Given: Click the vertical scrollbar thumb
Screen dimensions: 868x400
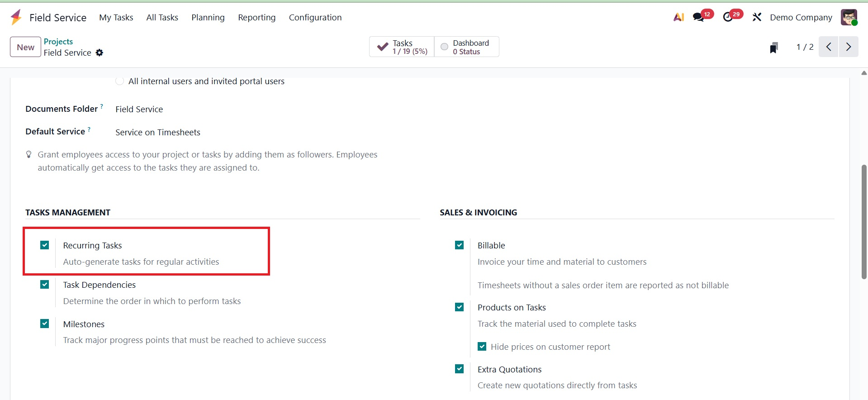Looking at the screenshot, I should (864, 222).
